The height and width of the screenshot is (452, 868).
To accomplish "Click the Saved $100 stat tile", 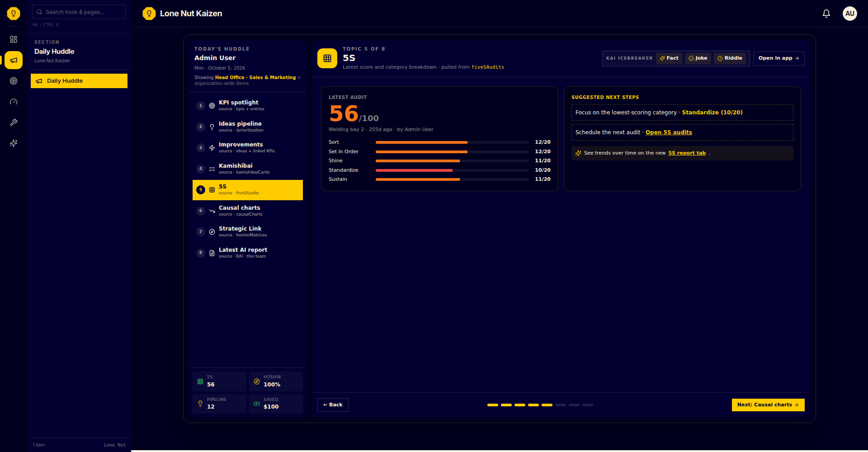I will (276, 404).
